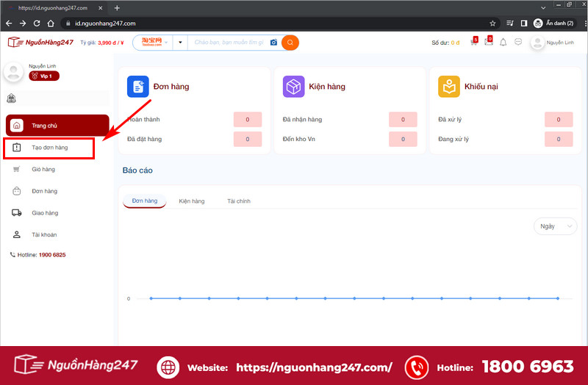Click the sidebar profile avatar
Viewport: 588px width, 385px height.
[x=13, y=71]
